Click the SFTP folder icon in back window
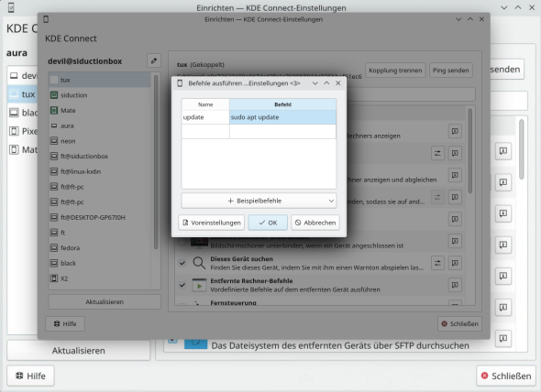541x392 pixels. [195, 343]
